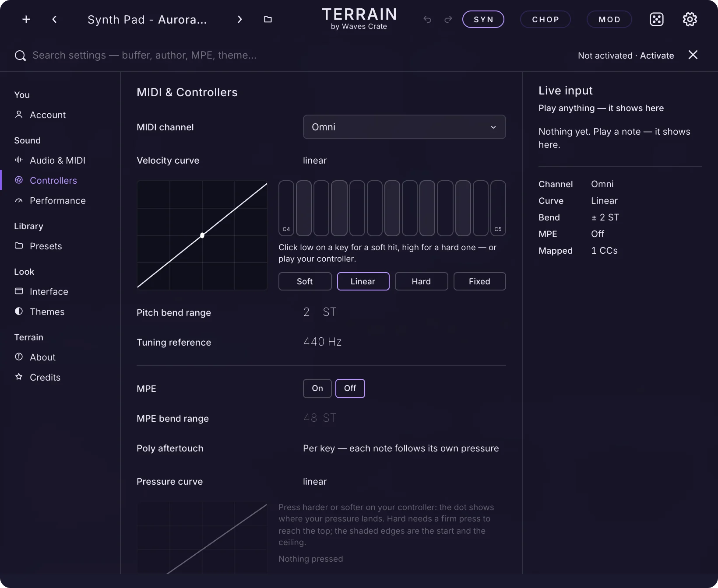This screenshot has height=588, width=718.
Task: Open Interface look settings
Action: coord(42,291)
